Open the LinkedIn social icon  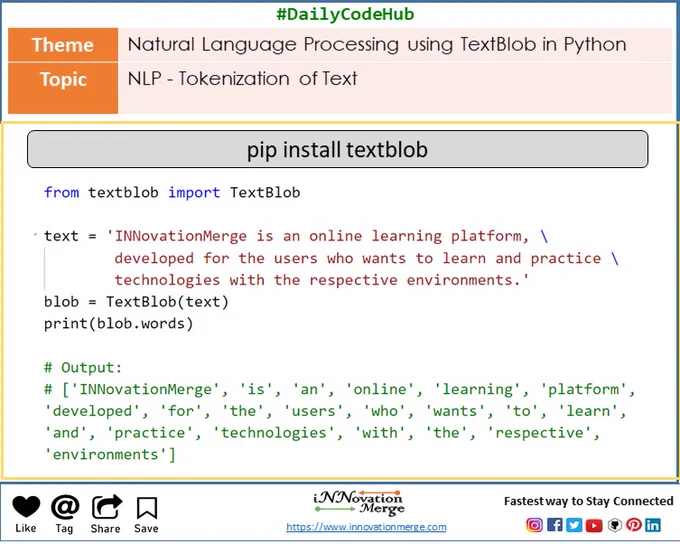(x=653, y=525)
